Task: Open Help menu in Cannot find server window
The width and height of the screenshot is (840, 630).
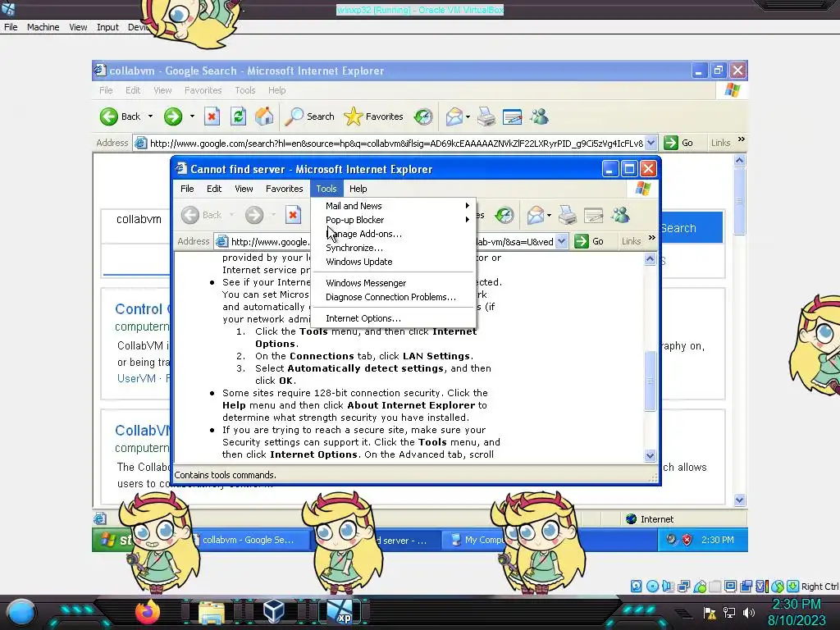Action: point(358,189)
